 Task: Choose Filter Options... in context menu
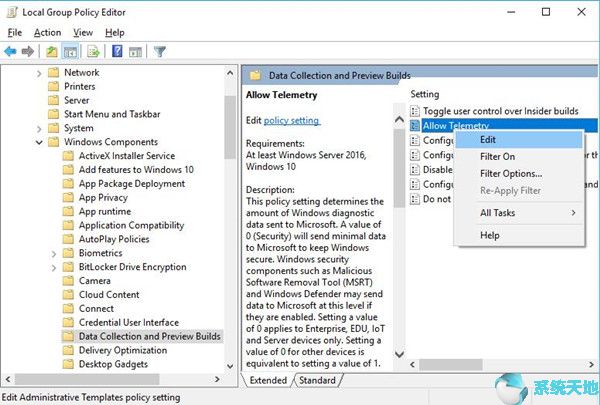pyautogui.click(x=519, y=173)
